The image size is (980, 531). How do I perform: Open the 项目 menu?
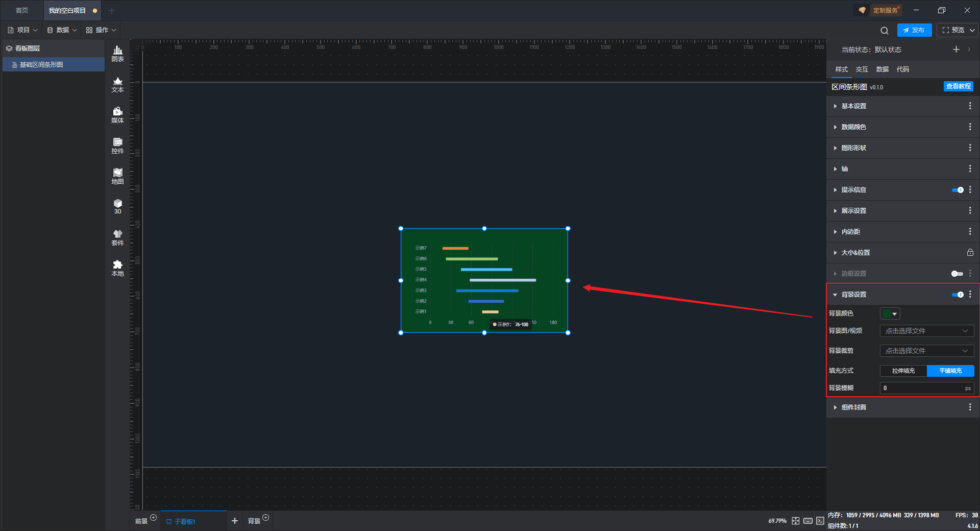coord(22,30)
